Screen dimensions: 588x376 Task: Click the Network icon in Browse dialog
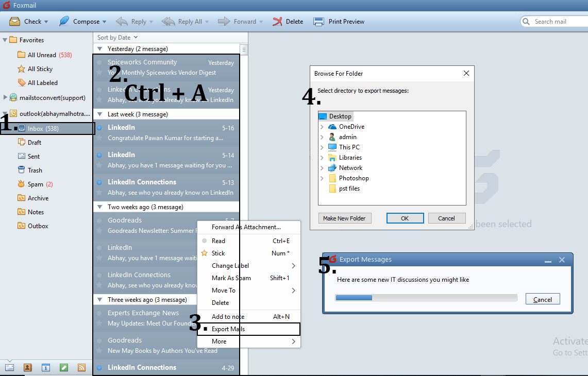tap(332, 168)
